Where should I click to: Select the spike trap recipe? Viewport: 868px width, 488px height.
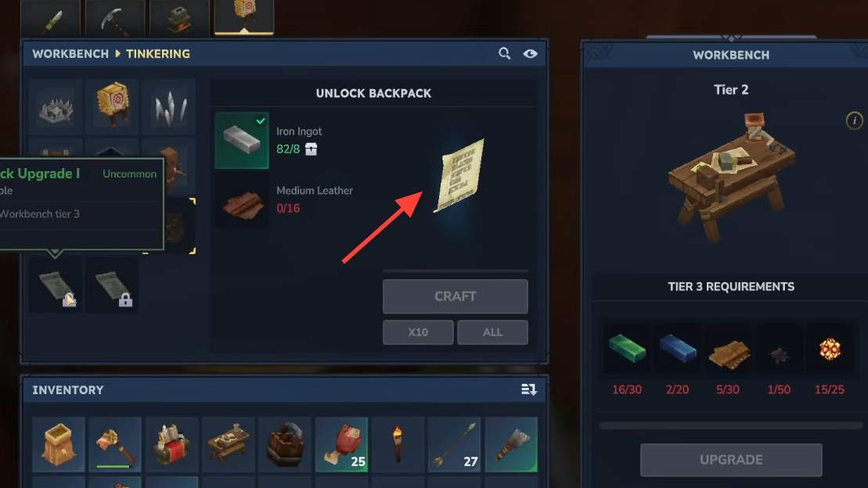click(x=169, y=107)
